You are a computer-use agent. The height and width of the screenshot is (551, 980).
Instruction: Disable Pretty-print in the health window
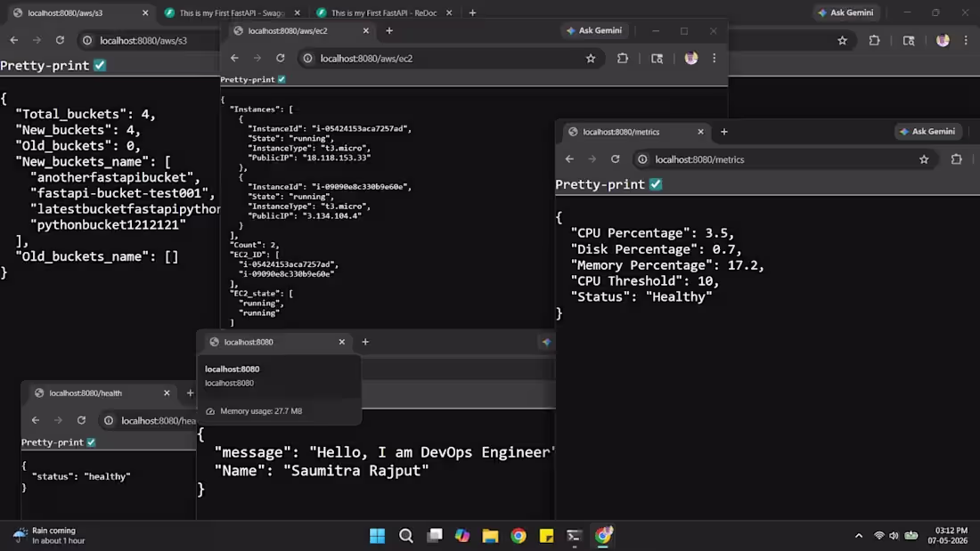click(91, 442)
